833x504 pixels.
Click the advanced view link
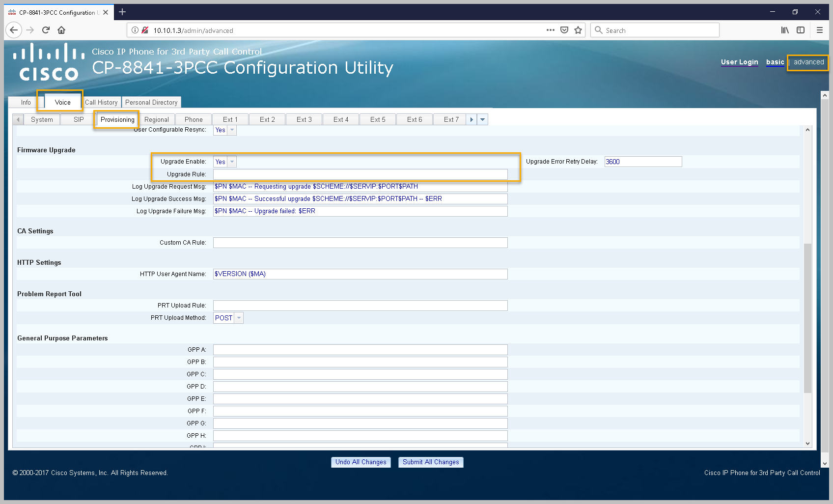tap(808, 62)
